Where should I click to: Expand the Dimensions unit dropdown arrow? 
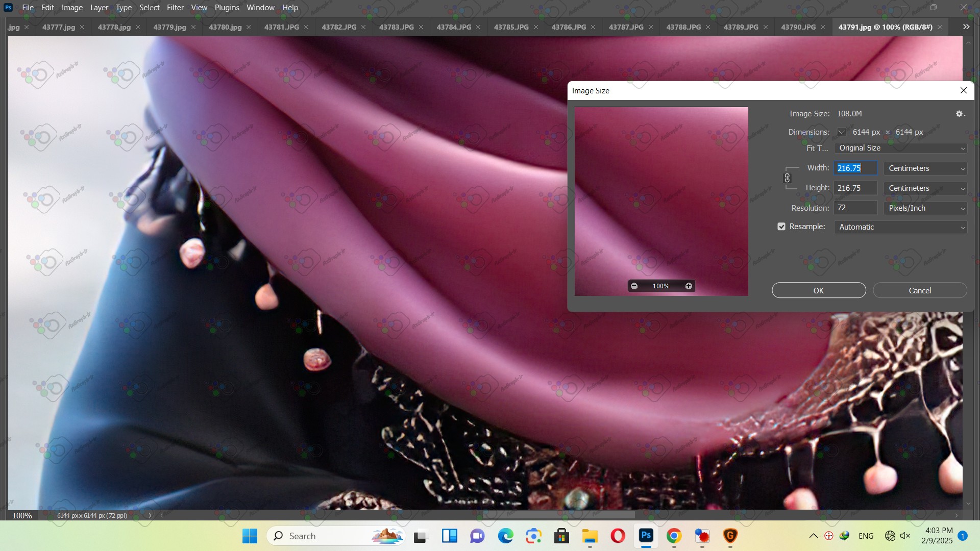[841, 132]
